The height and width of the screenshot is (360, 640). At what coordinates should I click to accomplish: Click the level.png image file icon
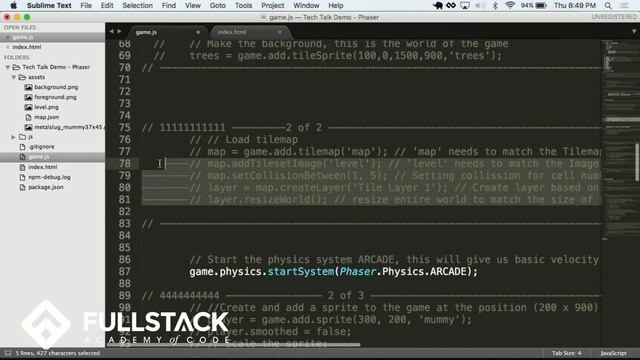coord(28,107)
